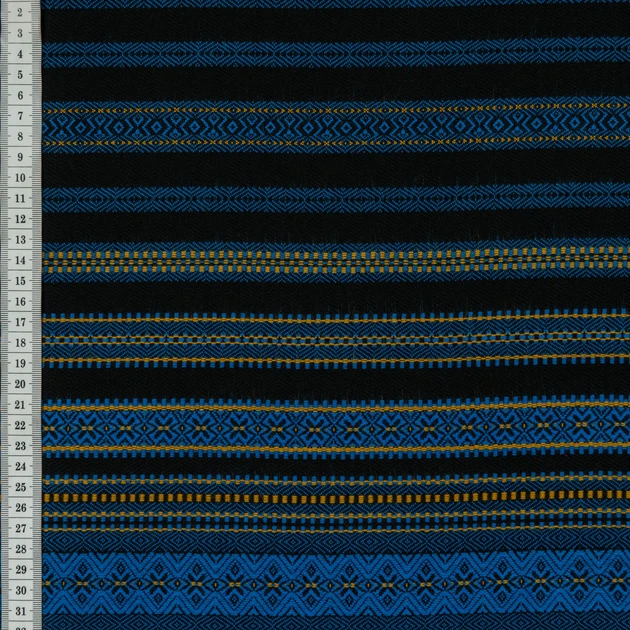
Task: Select the blue snowflake band beside ruler mark 22
Action: 336,429
